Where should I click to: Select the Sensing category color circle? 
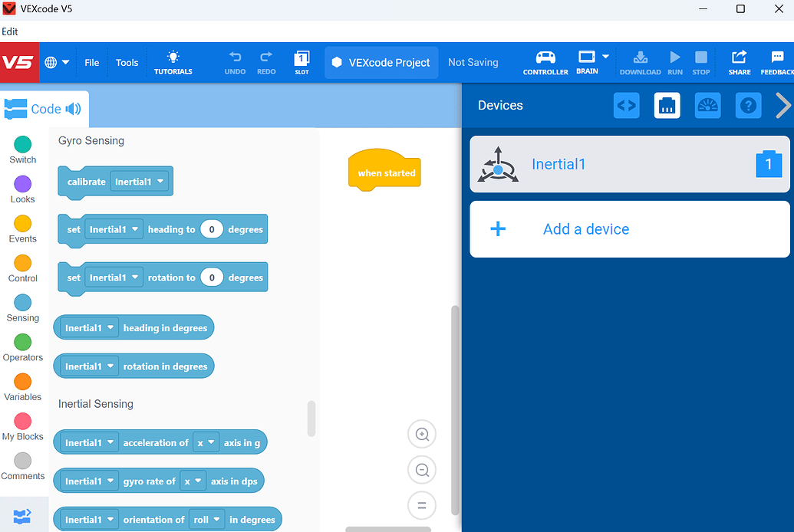pyautogui.click(x=23, y=303)
